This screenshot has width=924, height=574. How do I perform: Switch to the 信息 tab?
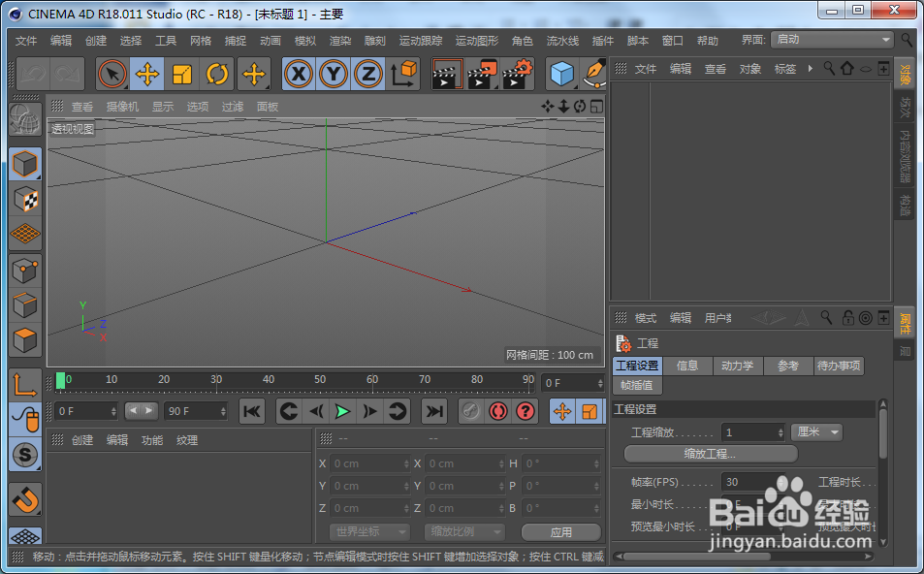click(x=687, y=366)
